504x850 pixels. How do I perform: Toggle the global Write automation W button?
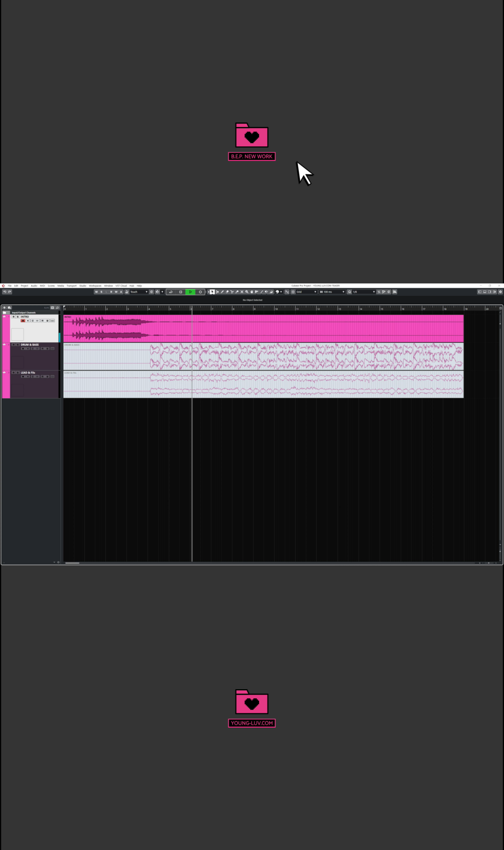116,292
